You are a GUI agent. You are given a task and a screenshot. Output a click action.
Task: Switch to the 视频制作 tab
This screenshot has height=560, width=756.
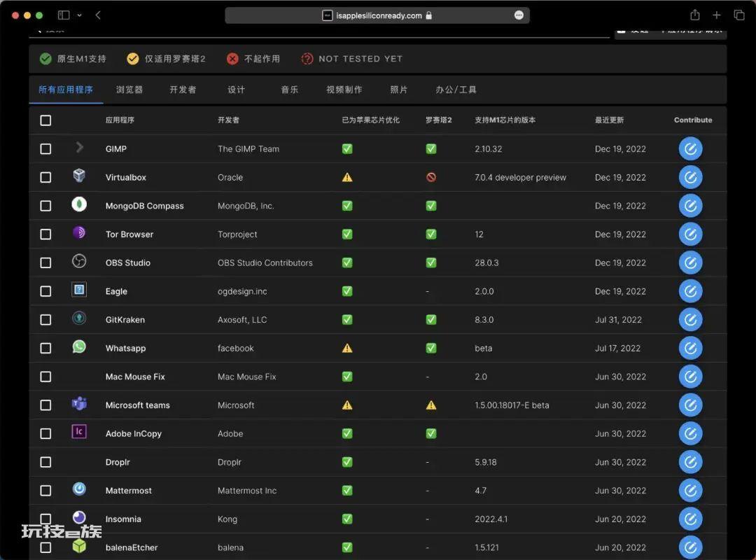click(344, 90)
